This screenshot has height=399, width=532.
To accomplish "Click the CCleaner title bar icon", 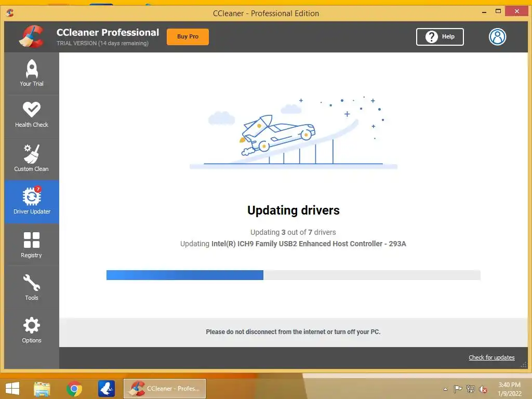I will tap(10, 13).
